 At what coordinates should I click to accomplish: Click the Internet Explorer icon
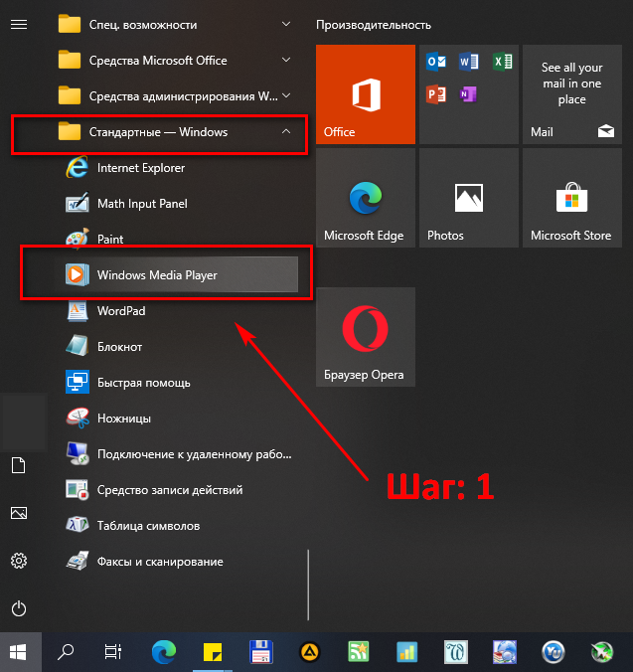(78, 168)
